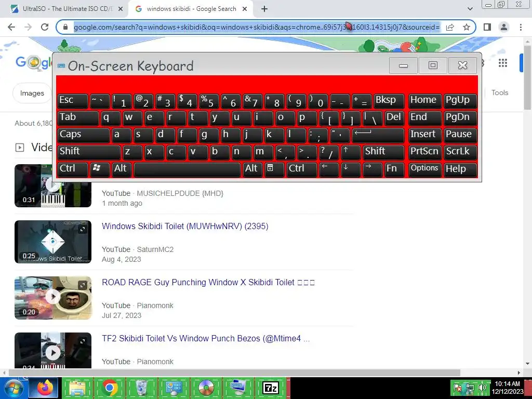Click the context menu key on keyboard
The image size is (532, 399).
[274, 169]
